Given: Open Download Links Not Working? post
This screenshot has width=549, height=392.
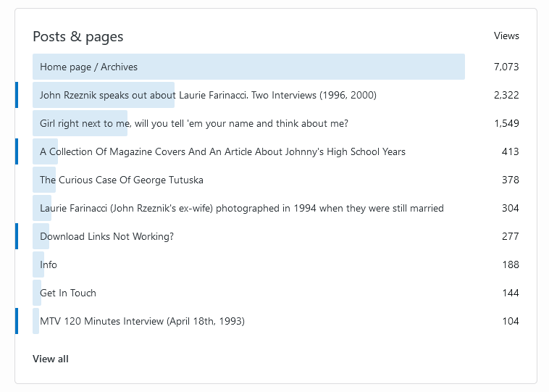Looking at the screenshot, I should click(106, 236).
